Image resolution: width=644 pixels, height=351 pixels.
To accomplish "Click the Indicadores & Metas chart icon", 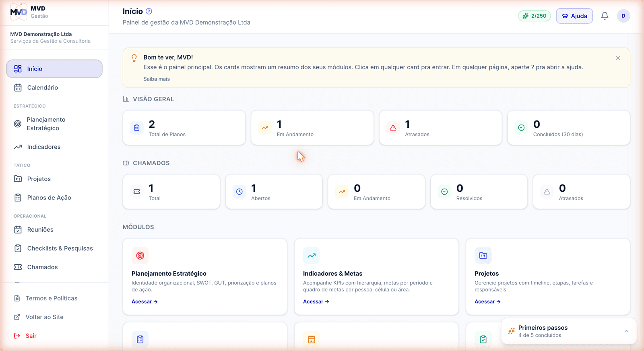I will coord(312,255).
